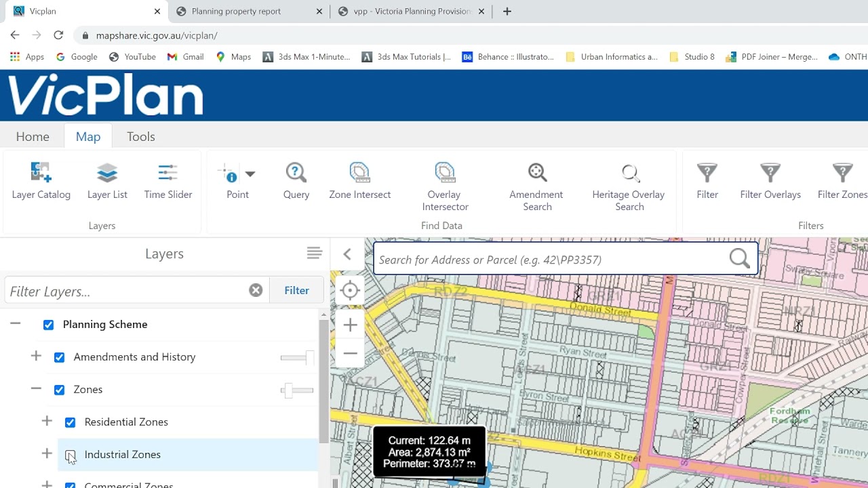Image resolution: width=868 pixels, height=488 pixels.
Task: Open the Urban Informatics bookmark folder
Action: 612,57
